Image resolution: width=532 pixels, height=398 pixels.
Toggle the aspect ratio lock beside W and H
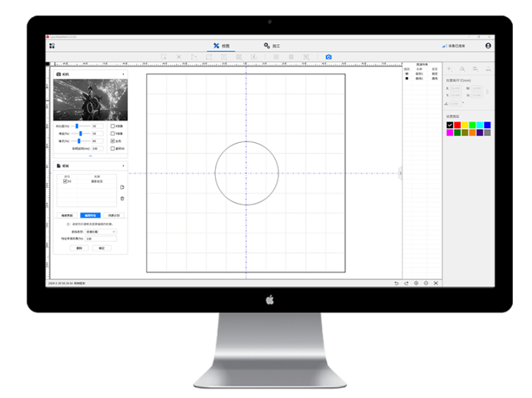pyautogui.click(x=487, y=92)
